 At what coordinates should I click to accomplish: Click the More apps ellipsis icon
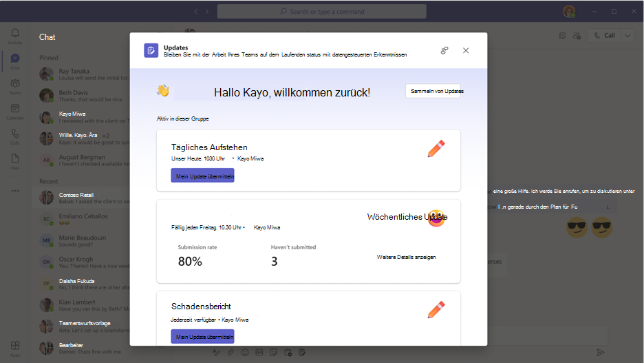point(15,191)
